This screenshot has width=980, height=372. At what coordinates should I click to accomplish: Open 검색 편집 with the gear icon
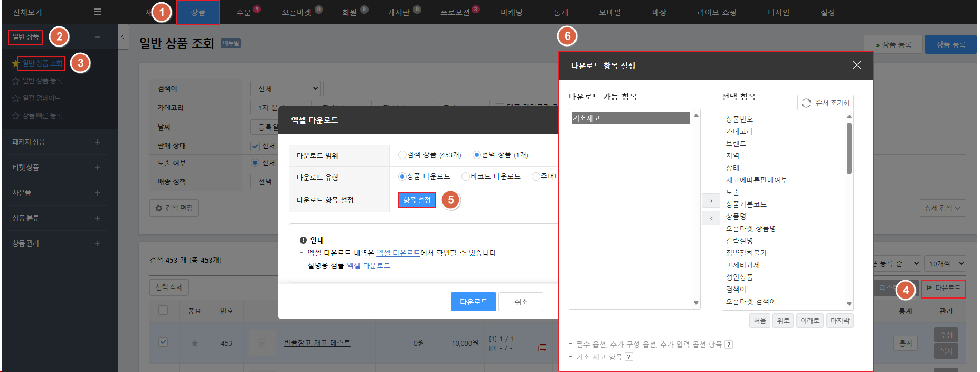pyautogui.click(x=174, y=208)
